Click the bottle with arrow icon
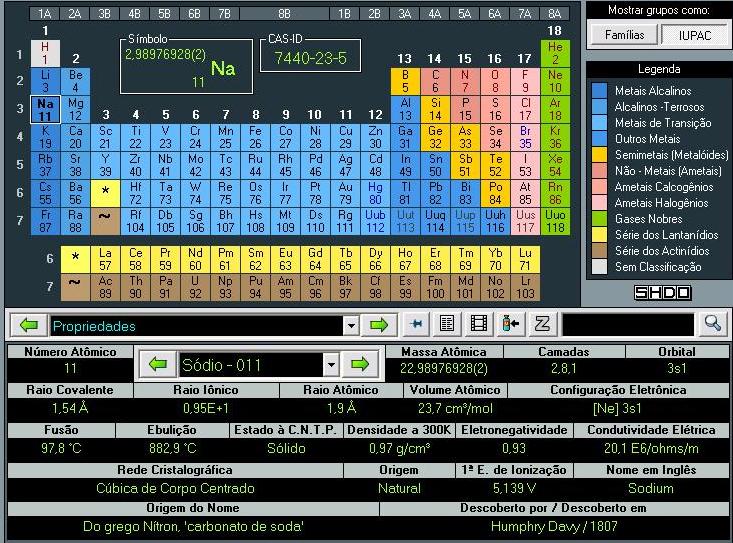Viewport: 733px width, 543px height. 510,323
